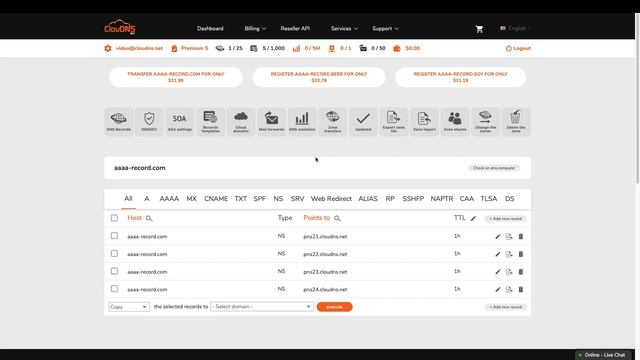Check the pns21.cloudns.net row checkbox
This screenshot has height=360, width=640.
[114, 236]
